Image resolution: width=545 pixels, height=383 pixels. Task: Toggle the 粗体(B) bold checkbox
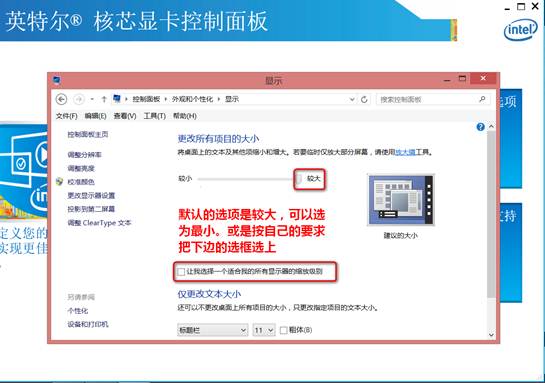click(x=284, y=330)
